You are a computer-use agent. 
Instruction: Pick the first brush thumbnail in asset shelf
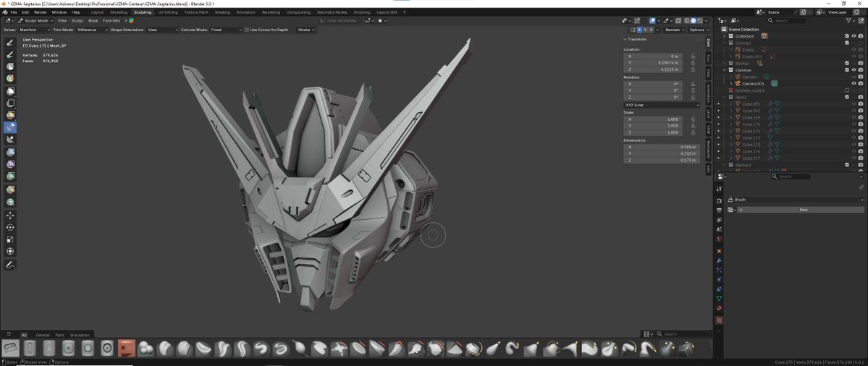[x=11, y=348]
